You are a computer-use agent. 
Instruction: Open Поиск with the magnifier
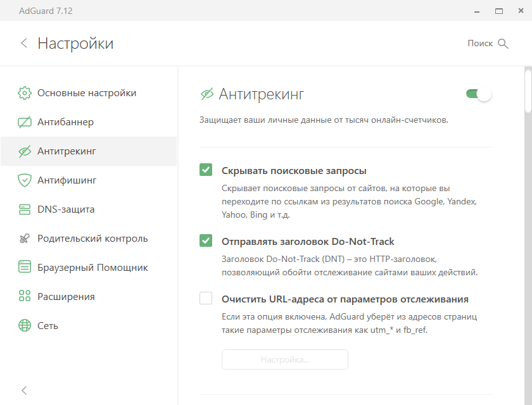(503, 43)
